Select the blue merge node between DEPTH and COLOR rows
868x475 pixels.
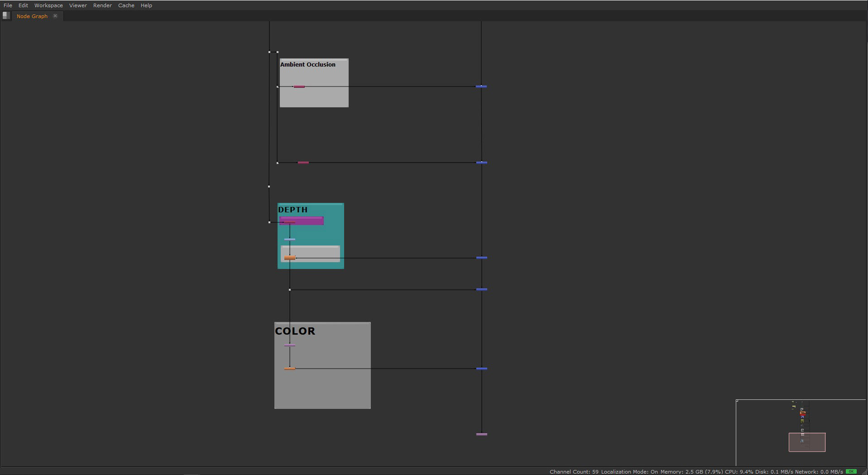tap(482, 289)
